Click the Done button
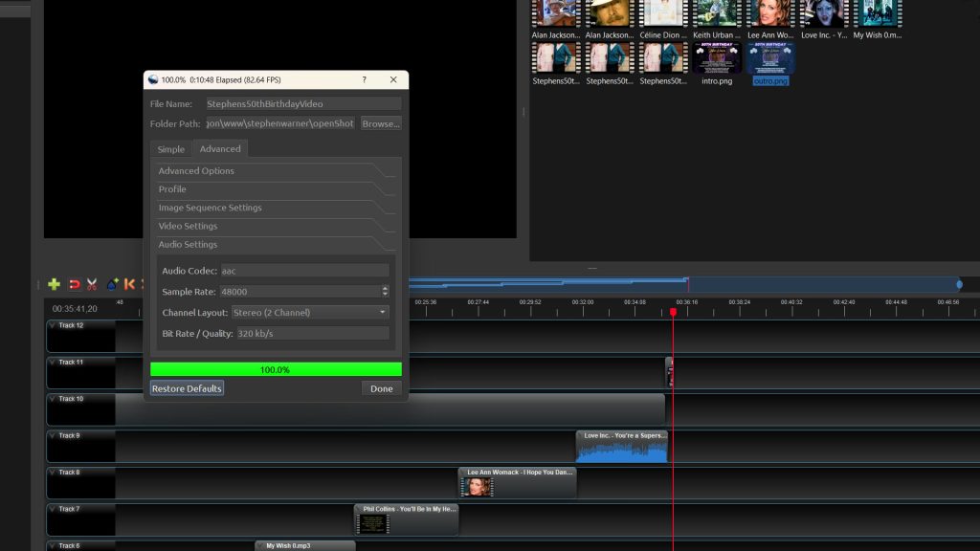 [381, 388]
